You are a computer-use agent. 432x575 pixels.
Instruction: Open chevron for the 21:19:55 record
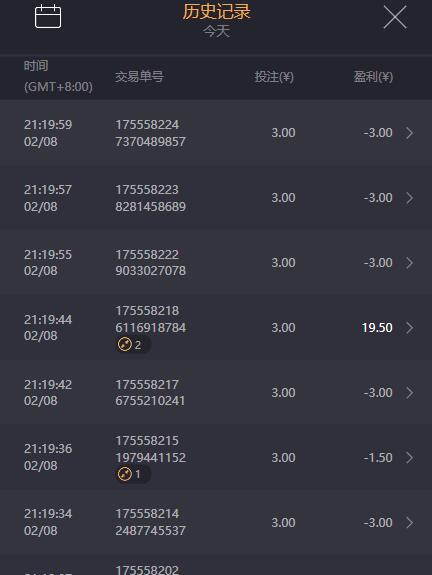(410, 263)
